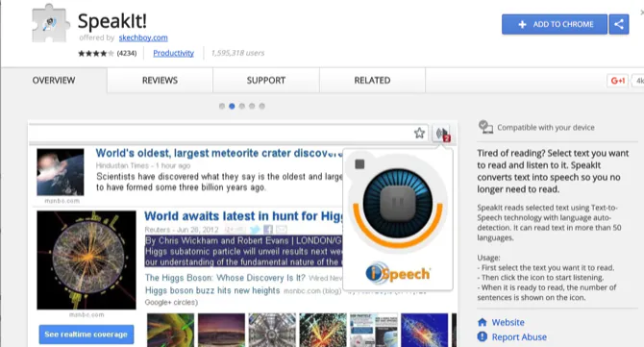The height and width of the screenshot is (347, 644).
Task: Open the Productivity category link
Action: (x=173, y=53)
